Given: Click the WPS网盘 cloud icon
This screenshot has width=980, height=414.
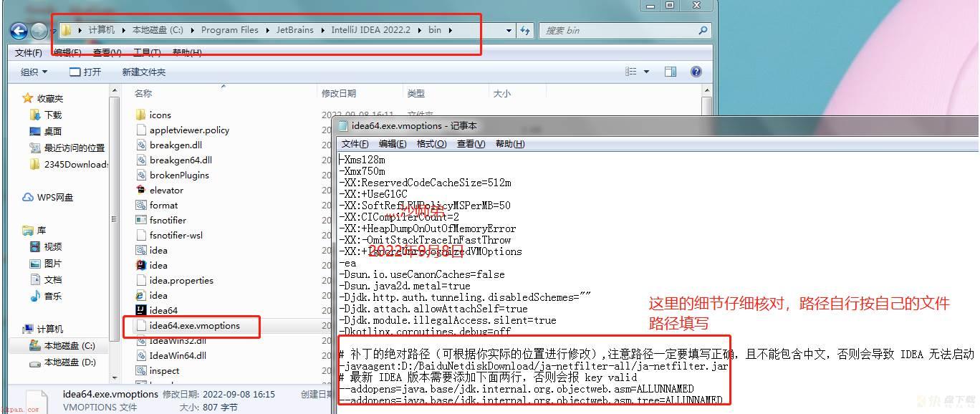Looking at the screenshot, I should tap(28, 197).
